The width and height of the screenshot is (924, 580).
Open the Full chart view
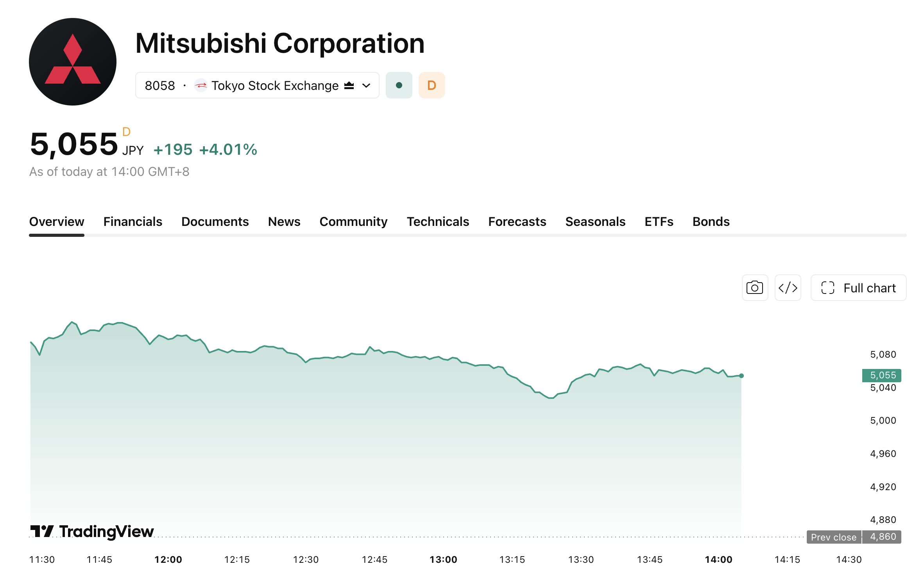[858, 288]
